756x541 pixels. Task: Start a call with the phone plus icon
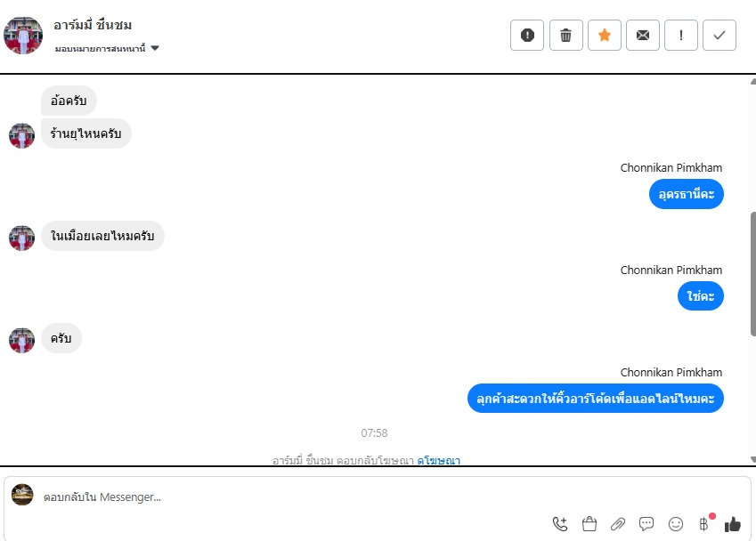tap(560, 524)
